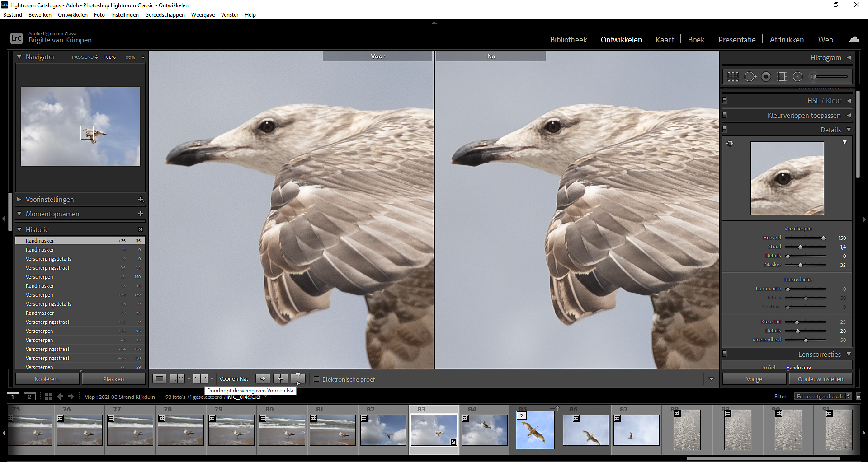Click the Opnieuw instellen button
Image resolution: width=868 pixels, height=462 pixels.
click(820, 379)
